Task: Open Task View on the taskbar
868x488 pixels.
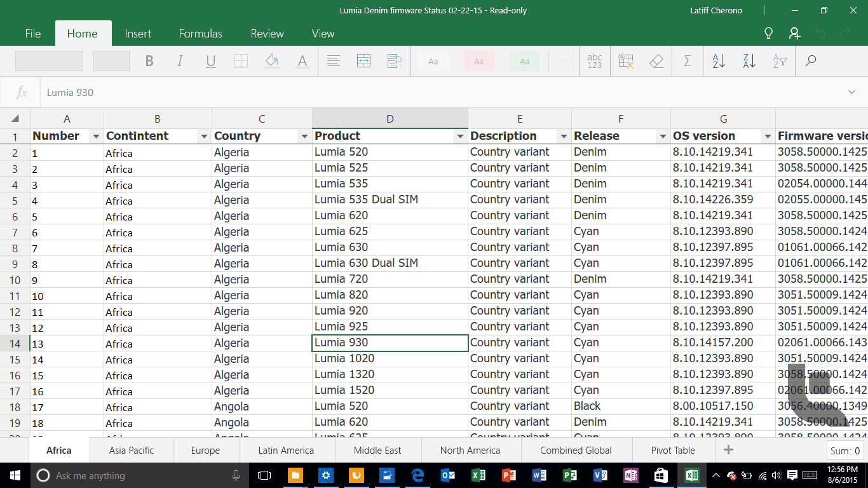Action: click(264, 475)
